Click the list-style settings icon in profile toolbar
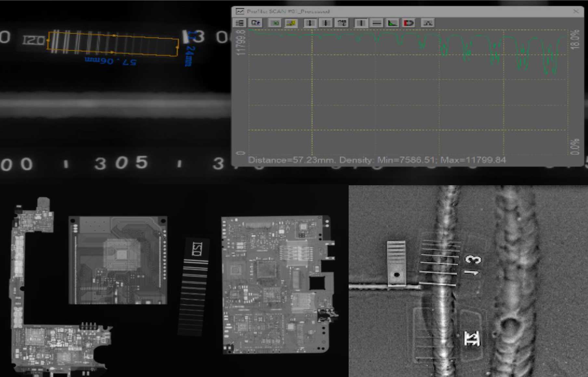 point(240,23)
